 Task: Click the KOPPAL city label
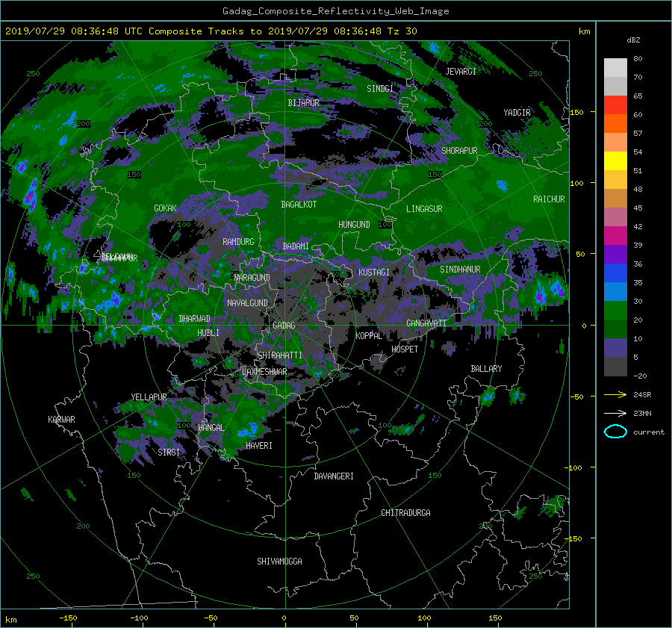point(369,336)
